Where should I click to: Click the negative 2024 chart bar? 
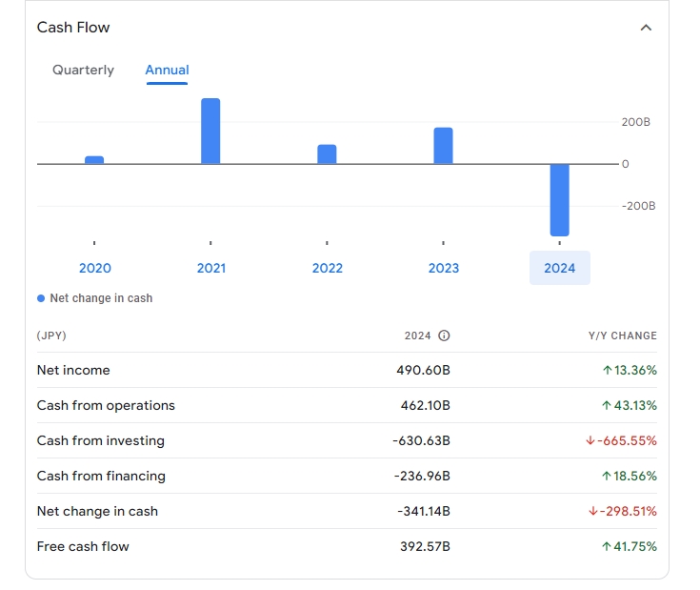(x=559, y=199)
